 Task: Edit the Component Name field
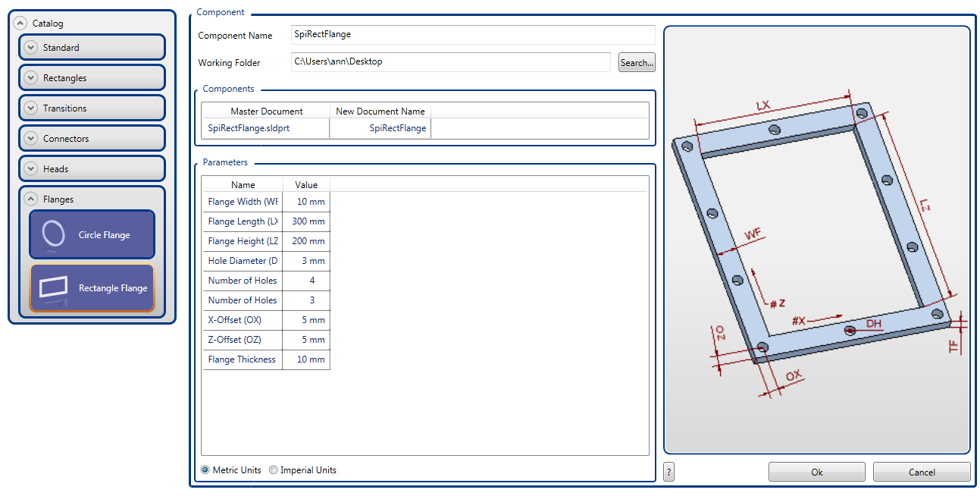pos(472,35)
